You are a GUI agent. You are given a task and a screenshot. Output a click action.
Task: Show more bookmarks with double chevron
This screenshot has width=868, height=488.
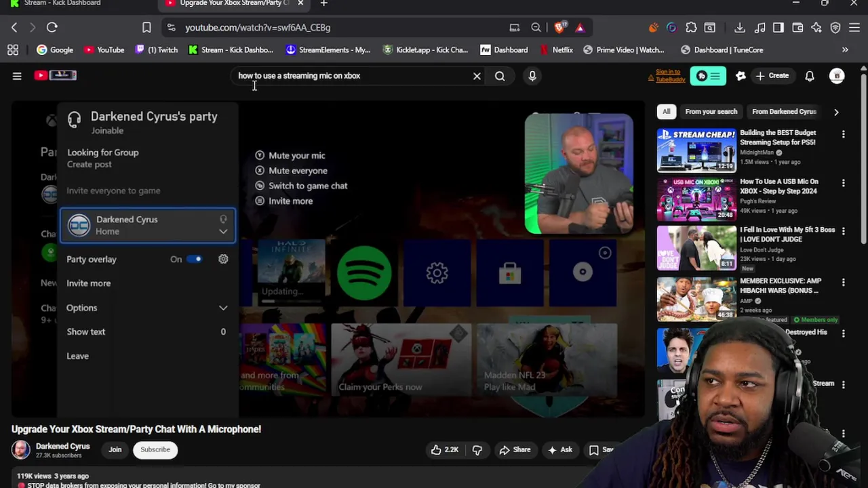[x=845, y=50]
